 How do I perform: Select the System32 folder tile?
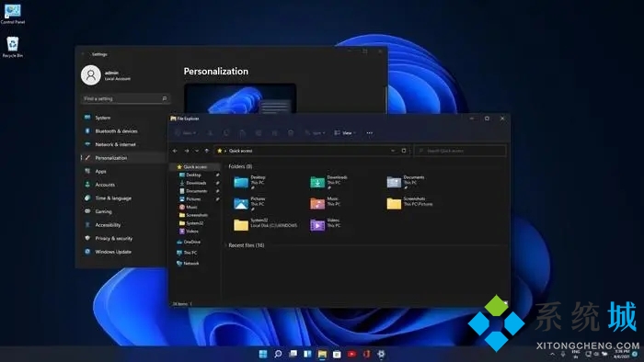pyautogui.click(x=265, y=225)
